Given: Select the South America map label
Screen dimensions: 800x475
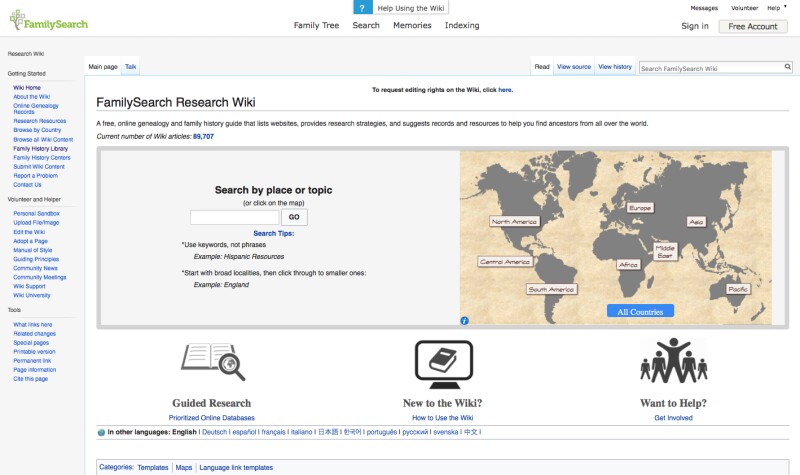Looking at the screenshot, I should coord(552,289).
